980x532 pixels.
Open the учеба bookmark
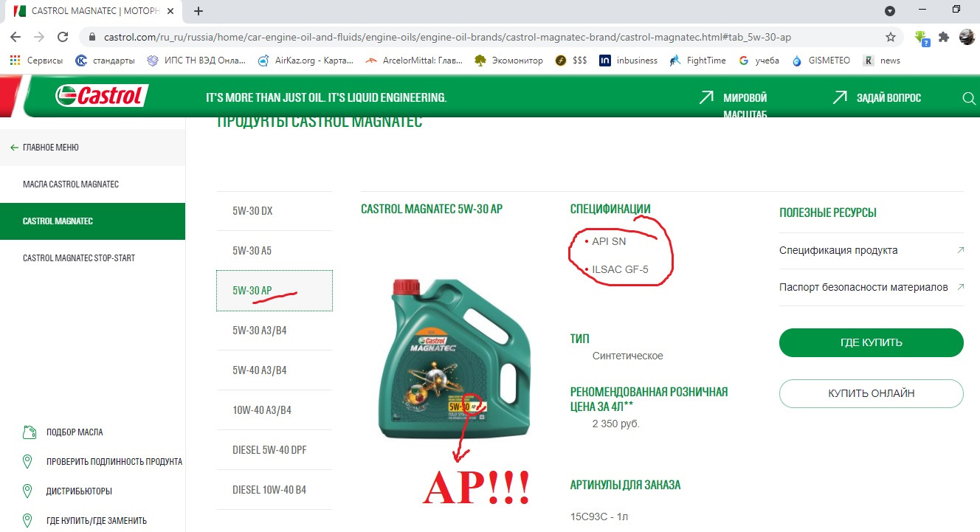[759, 61]
